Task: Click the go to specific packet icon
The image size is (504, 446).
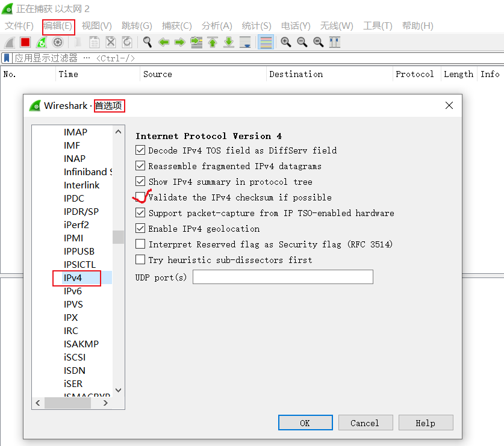Action: (196, 42)
